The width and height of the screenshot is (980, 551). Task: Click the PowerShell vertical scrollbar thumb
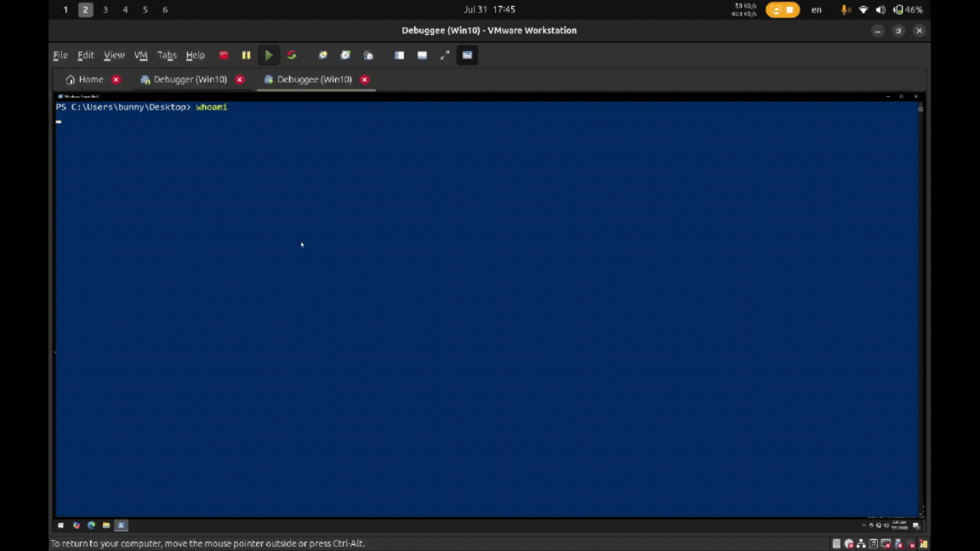click(x=920, y=109)
